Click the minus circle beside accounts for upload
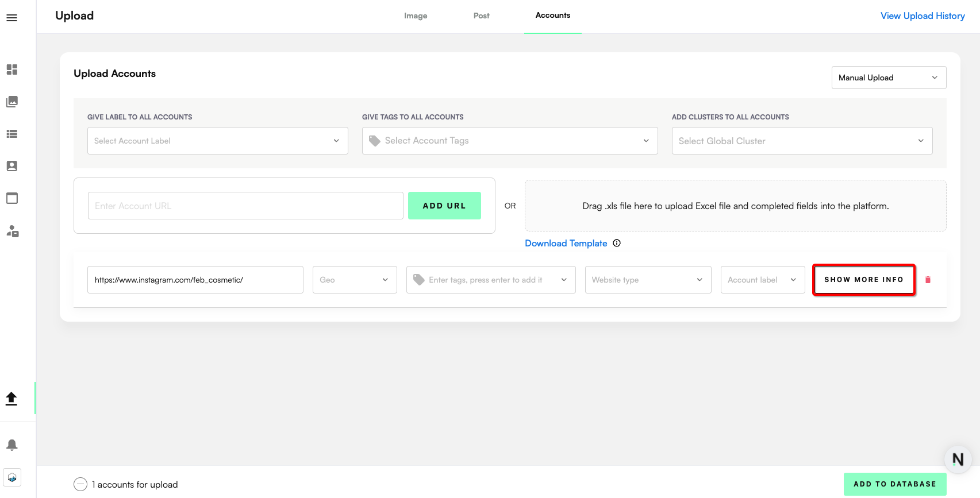The height and width of the screenshot is (498, 980). pyautogui.click(x=80, y=484)
